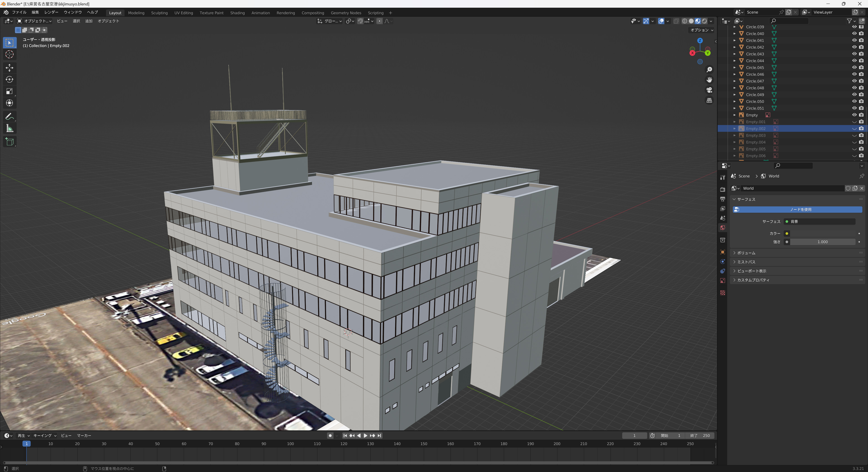Hide the Empty object in viewport
The image size is (868, 472).
click(x=854, y=115)
